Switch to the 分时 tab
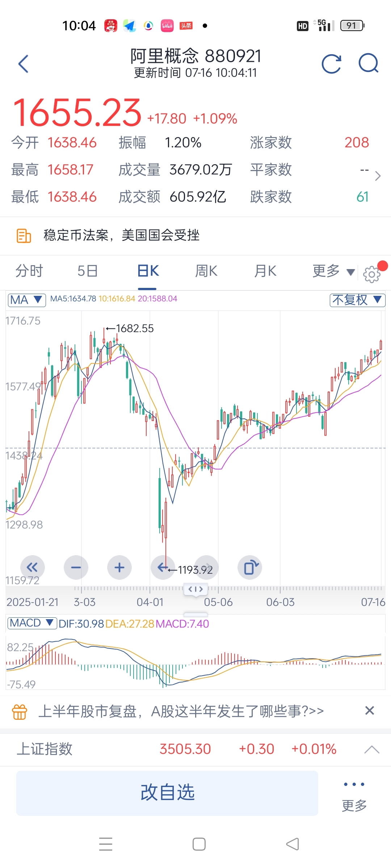Screen dimensions: 391x868 [x=29, y=271]
